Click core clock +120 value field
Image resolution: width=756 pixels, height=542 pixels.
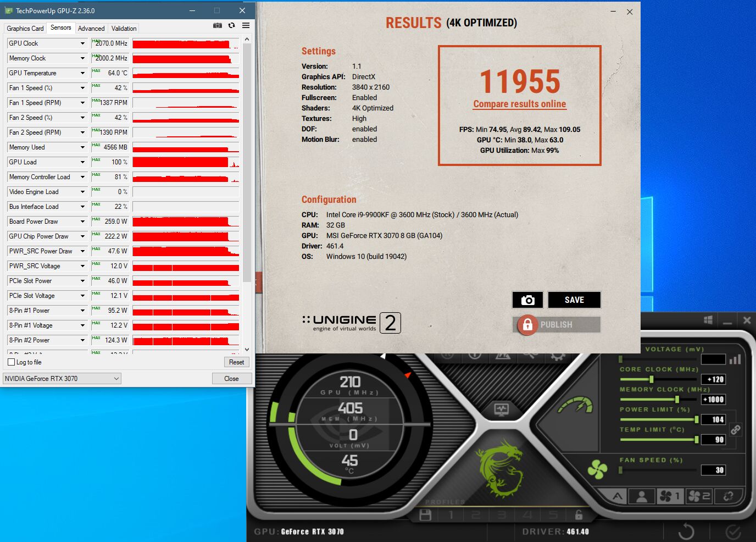(x=713, y=379)
